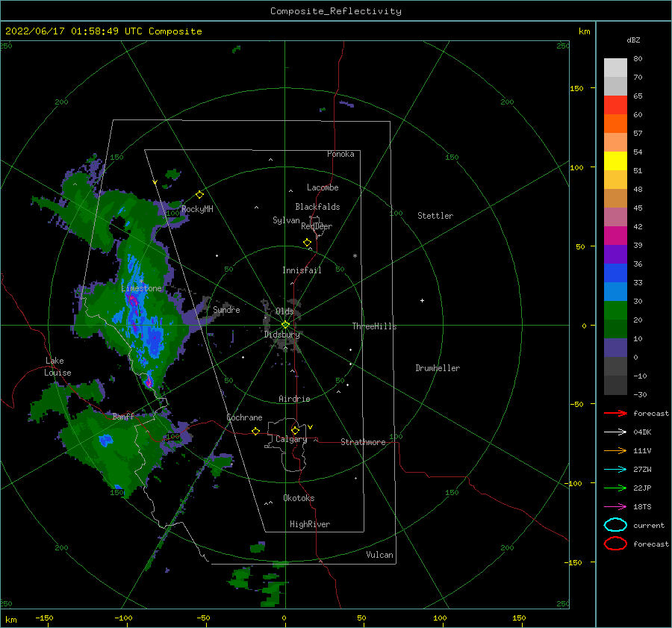Screen dimensions: 672x628
Task: Click the cyan current ellipse icon
Action: [x=615, y=525]
